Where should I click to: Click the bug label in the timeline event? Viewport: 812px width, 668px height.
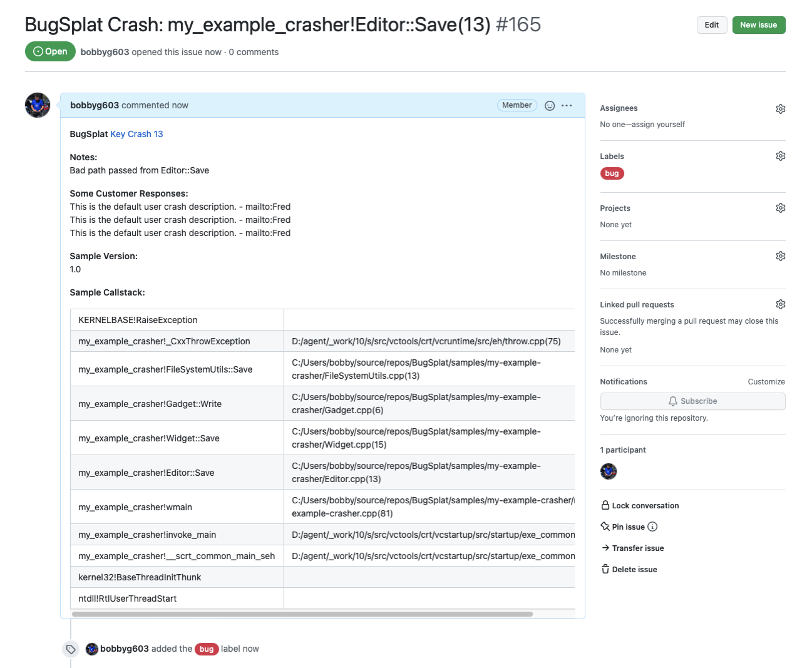tap(207, 649)
